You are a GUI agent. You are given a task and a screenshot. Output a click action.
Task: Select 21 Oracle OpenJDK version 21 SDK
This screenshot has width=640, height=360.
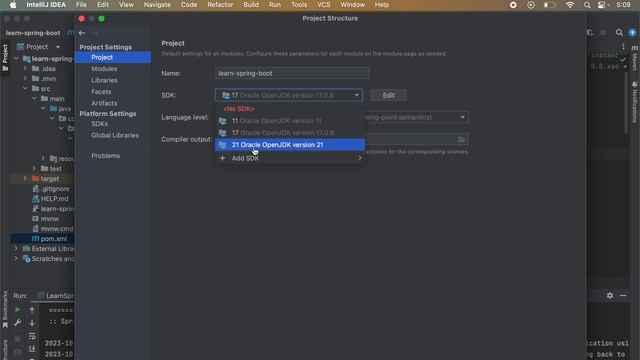(x=290, y=145)
